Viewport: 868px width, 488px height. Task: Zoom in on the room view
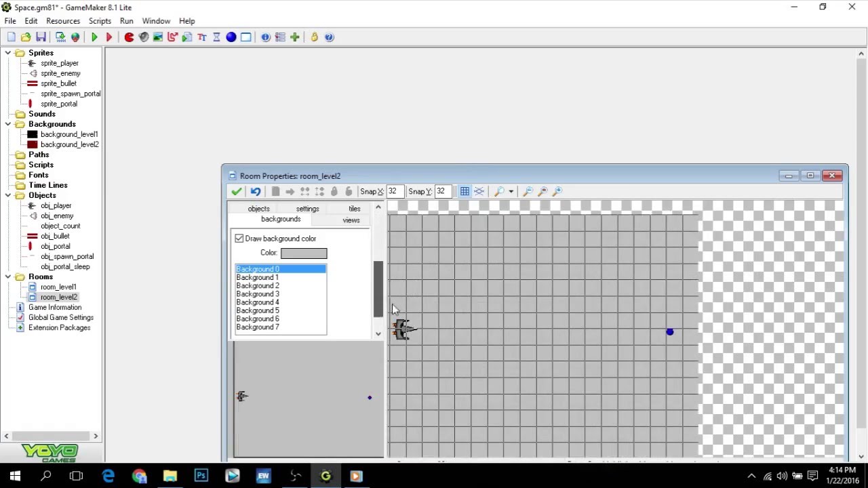click(557, 192)
